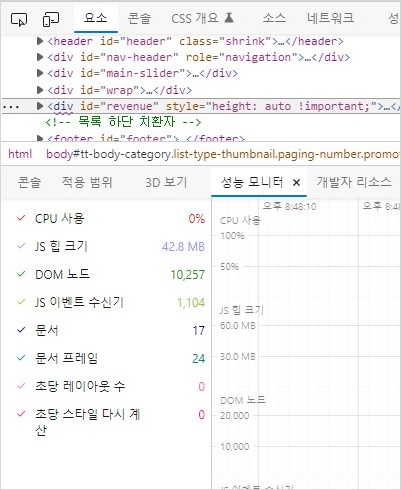Toggle the 문서 metric checkbox

tap(21, 330)
